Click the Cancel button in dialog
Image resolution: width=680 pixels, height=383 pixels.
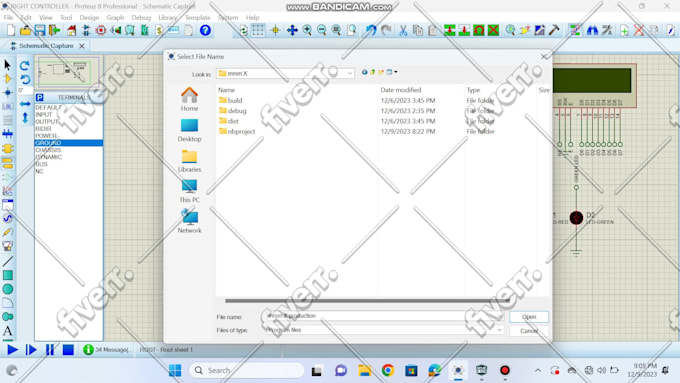pos(529,331)
